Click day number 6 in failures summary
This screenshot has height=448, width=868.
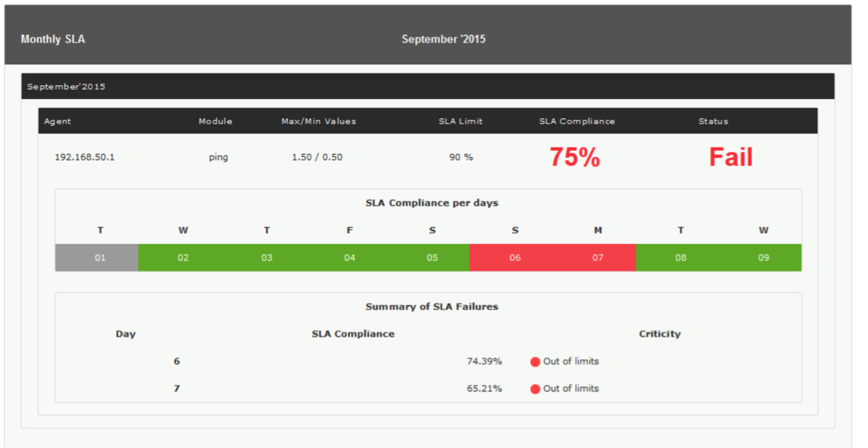[177, 362]
